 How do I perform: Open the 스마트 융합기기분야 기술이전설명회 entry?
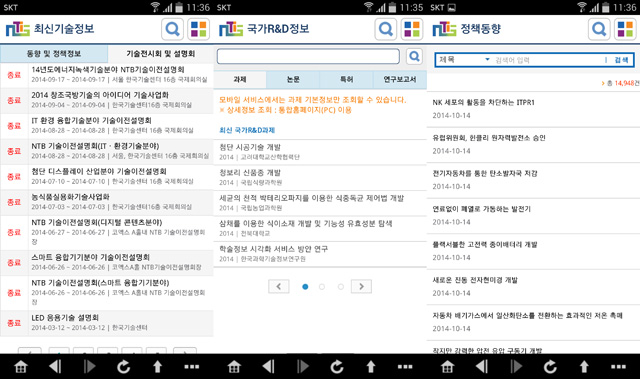pyautogui.click(x=107, y=262)
